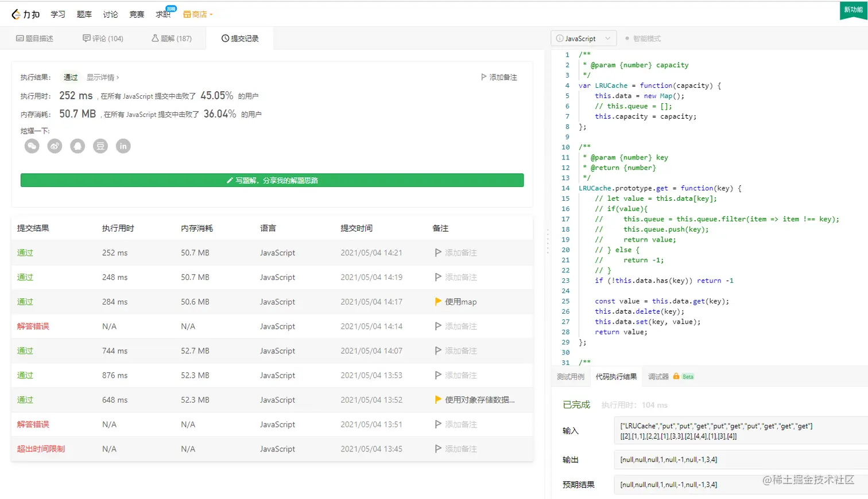Click code line 23 in editor
868x499 pixels.
(x=664, y=280)
